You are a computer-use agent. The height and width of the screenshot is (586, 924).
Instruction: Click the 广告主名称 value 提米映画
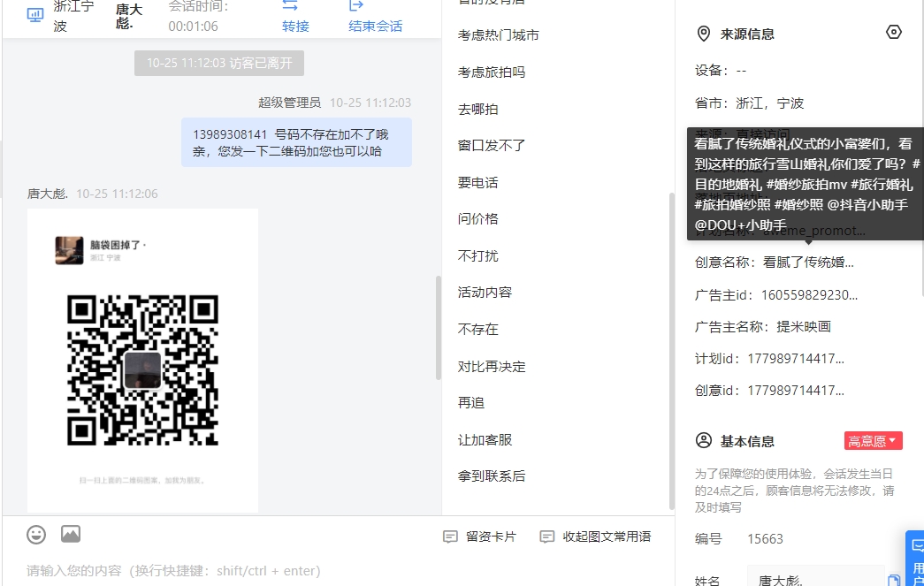804,326
